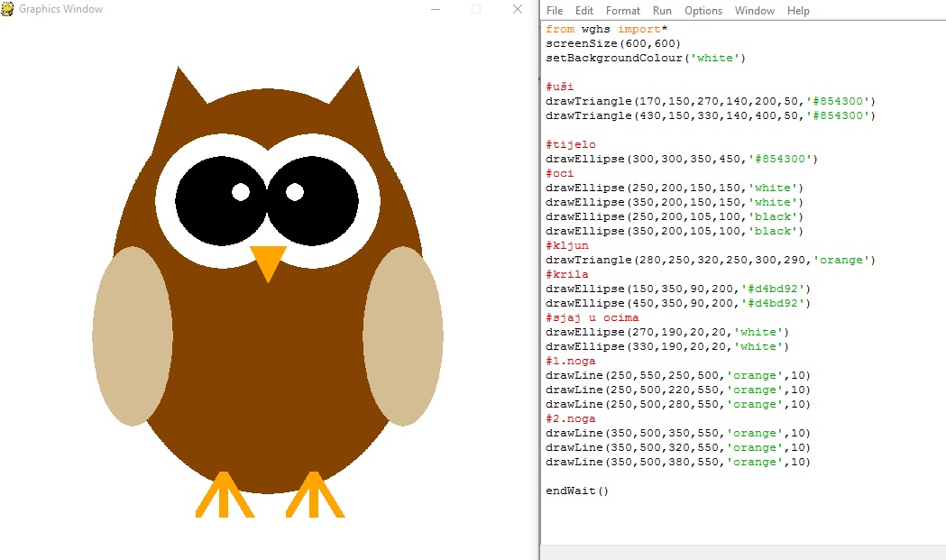
Task: Click the drawLine(350,500,320,550) line
Action: tap(678, 448)
